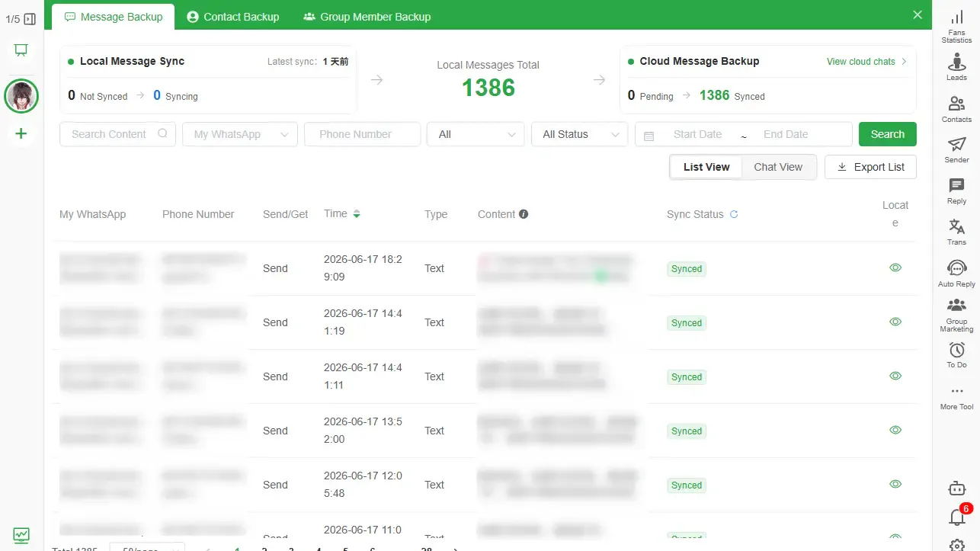Viewport: 980px width, 551px height.
Task: Open the Auto Reply tool
Action: pos(956,274)
